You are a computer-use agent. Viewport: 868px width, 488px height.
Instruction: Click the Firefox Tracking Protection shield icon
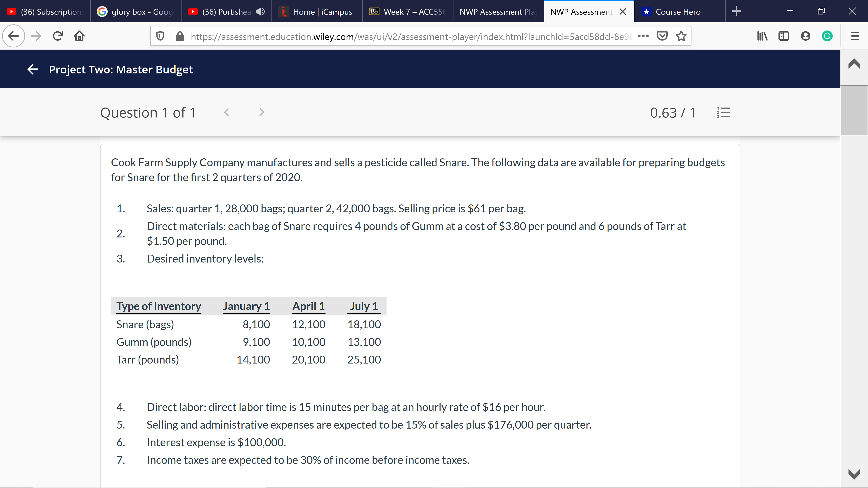click(x=160, y=36)
